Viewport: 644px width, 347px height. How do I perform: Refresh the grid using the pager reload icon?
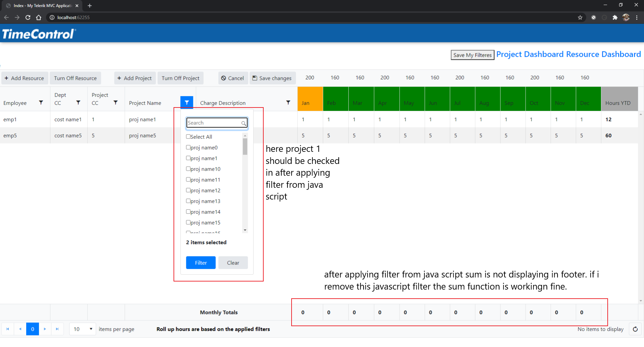point(635,329)
